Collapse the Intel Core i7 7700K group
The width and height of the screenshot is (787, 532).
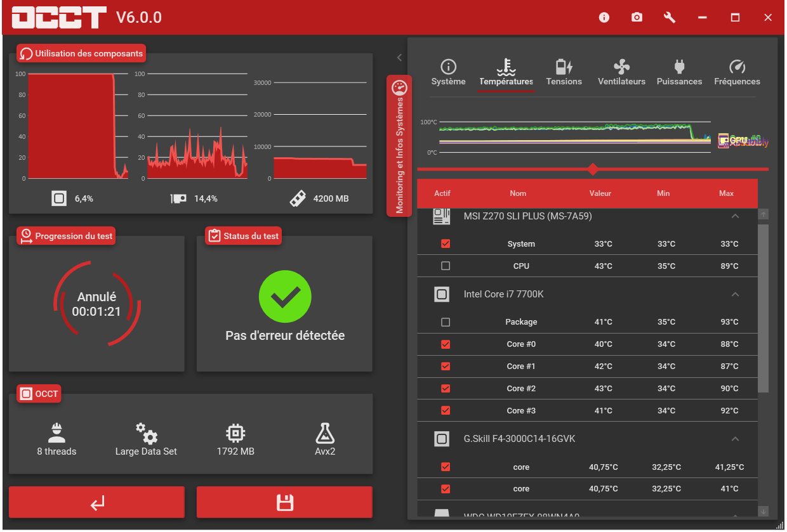[x=735, y=294]
